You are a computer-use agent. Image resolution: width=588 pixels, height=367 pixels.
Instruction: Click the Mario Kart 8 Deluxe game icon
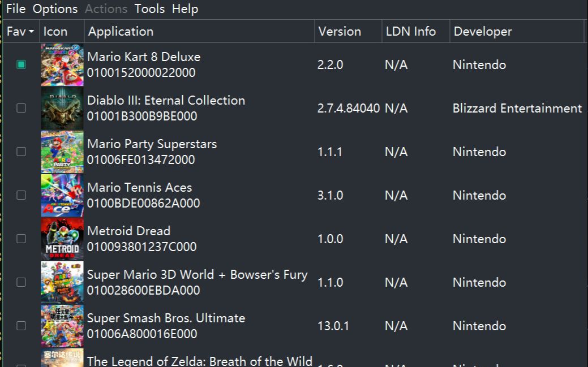click(62, 64)
